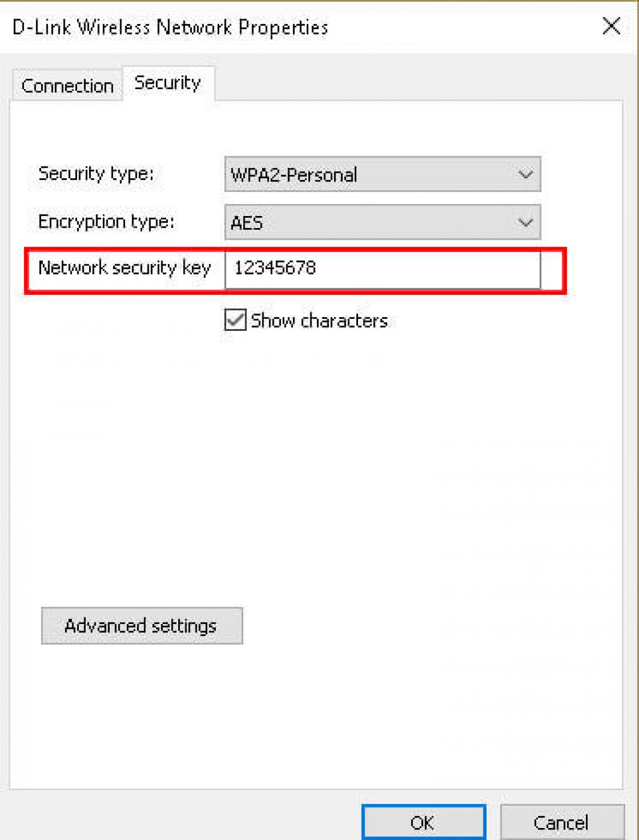This screenshot has height=840, width=639.
Task: Open the Encryption type dropdown
Action: pyautogui.click(x=383, y=222)
